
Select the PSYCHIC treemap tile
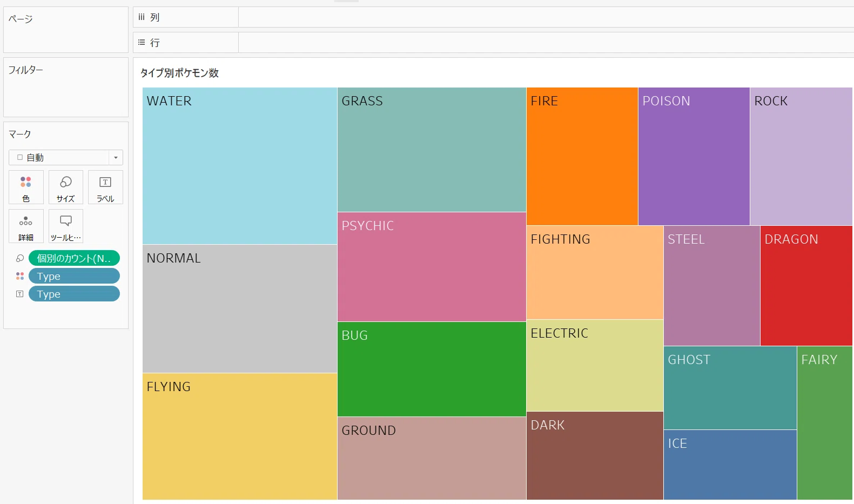[432, 267]
